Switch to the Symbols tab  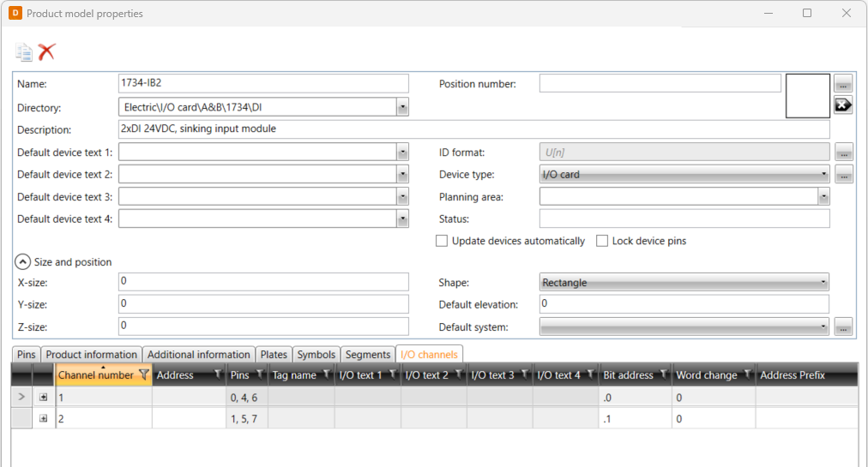[x=316, y=355]
